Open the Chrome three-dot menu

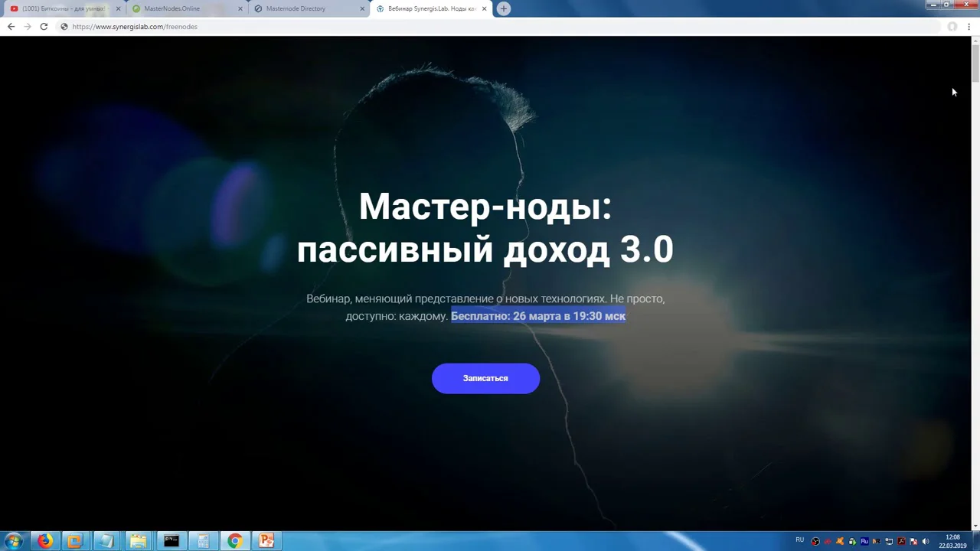click(x=969, y=27)
